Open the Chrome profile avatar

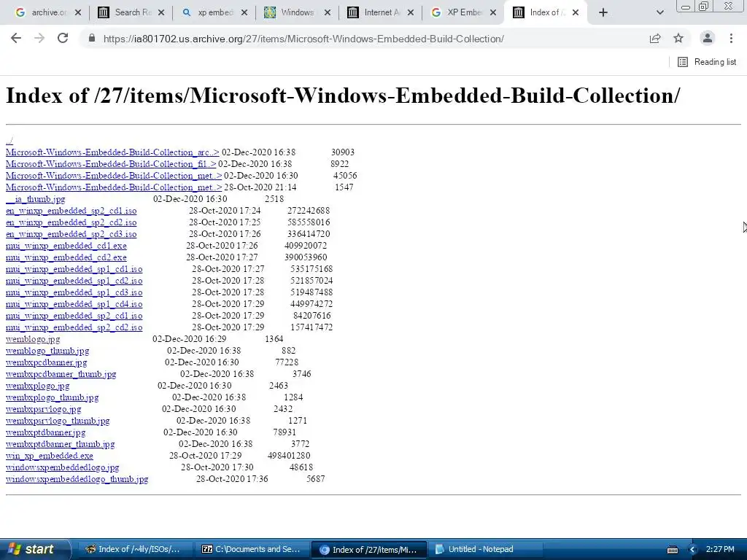[x=708, y=38]
